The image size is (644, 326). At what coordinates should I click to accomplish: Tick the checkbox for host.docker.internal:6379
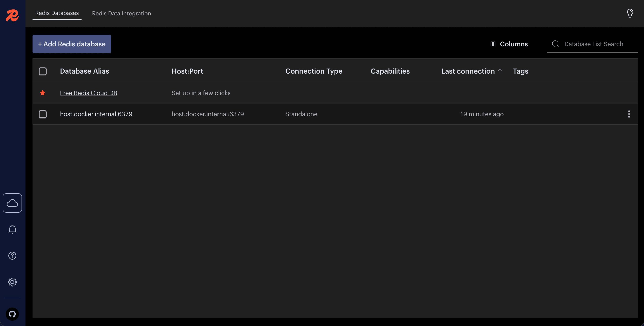coord(42,114)
